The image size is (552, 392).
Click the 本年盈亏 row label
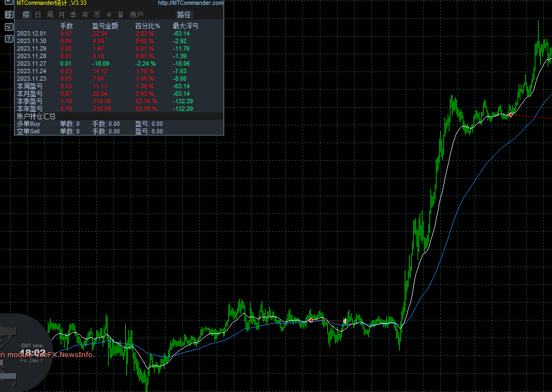pos(30,109)
